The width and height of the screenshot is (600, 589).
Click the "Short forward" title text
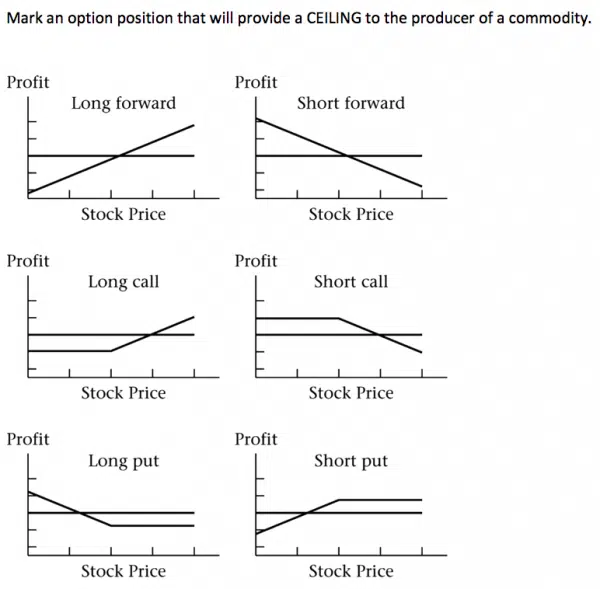click(351, 103)
